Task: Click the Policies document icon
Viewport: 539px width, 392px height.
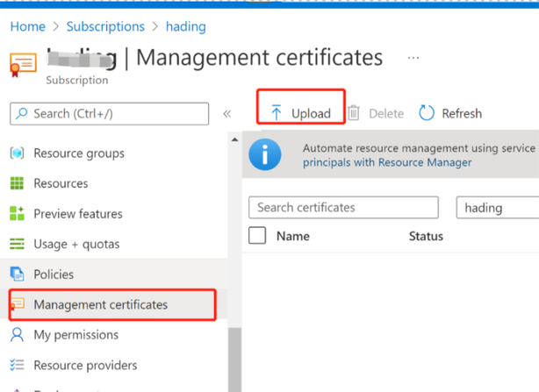Action: click(x=17, y=274)
